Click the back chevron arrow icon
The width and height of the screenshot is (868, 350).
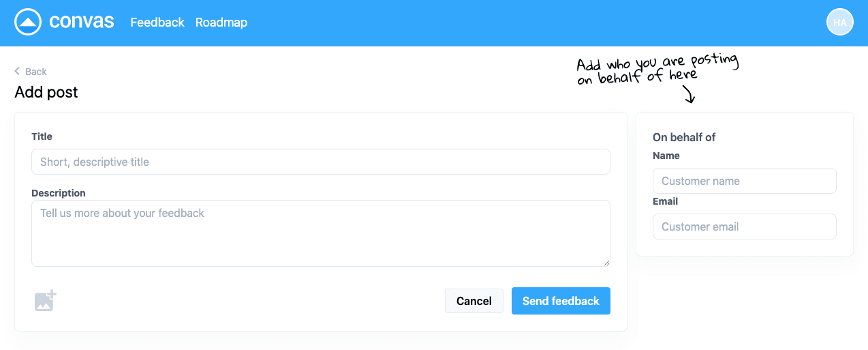[17, 71]
